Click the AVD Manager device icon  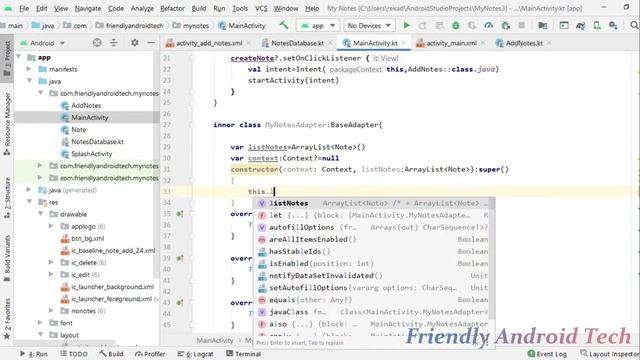(x=597, y=25)
